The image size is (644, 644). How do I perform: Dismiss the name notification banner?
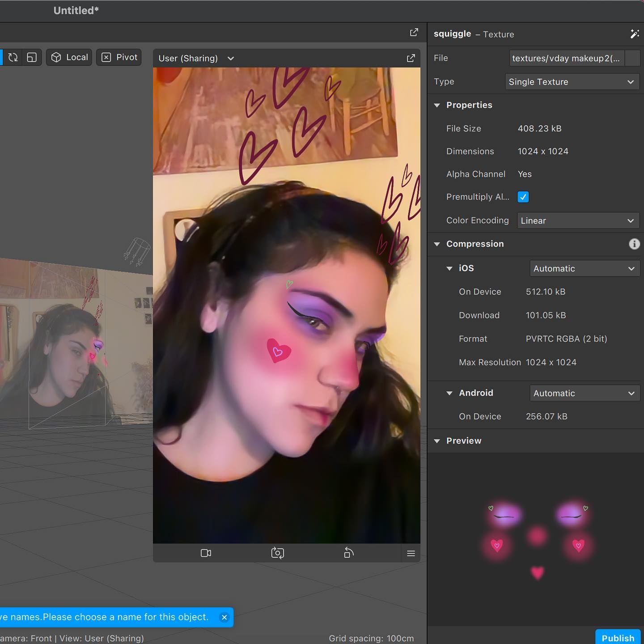pyautogui.click(x=225, y=617)
